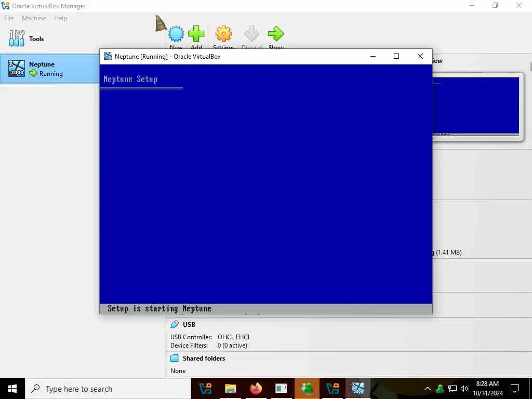532x399 pixels.
Task: Open the File menu
Action: click(x=9, y=18)
